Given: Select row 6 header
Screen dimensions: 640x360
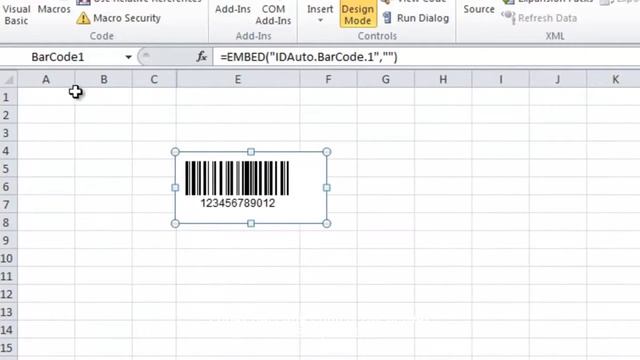Looking at the screenshot, I should 9,187.
